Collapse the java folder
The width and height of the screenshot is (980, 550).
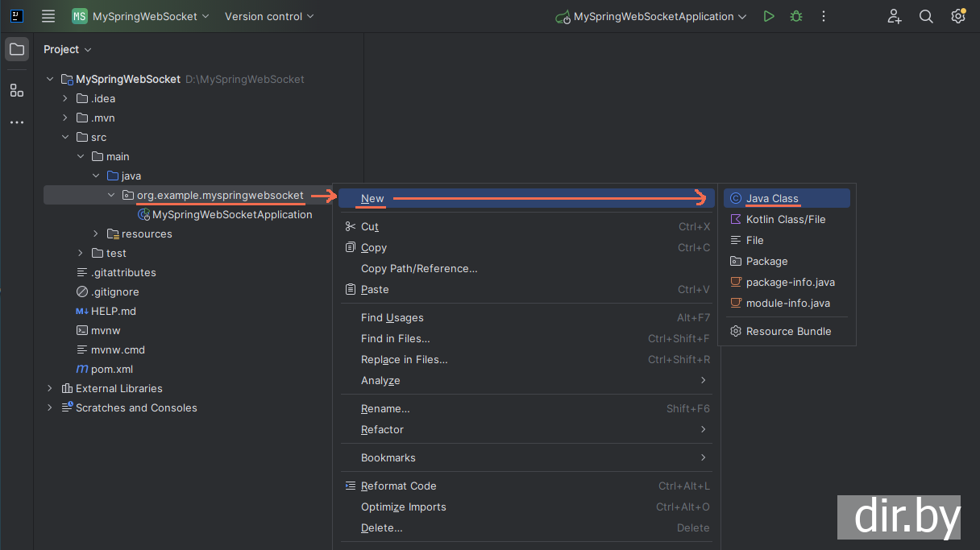[96, 176]
